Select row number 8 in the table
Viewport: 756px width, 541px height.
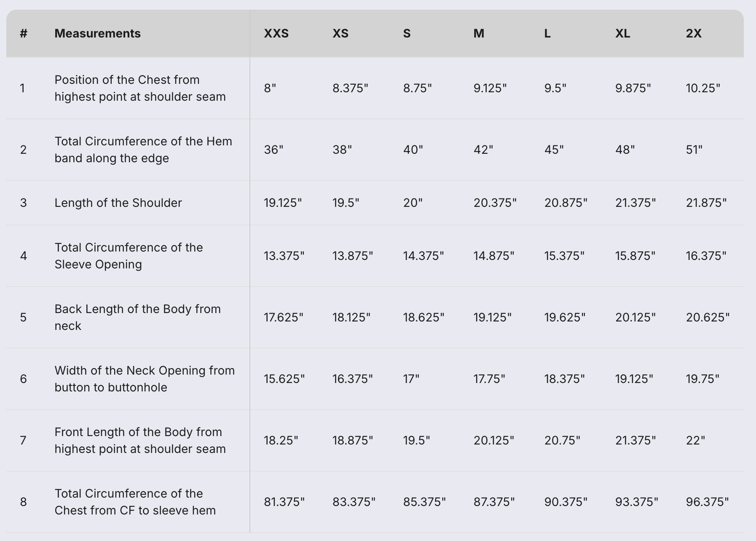pos(24,502)
